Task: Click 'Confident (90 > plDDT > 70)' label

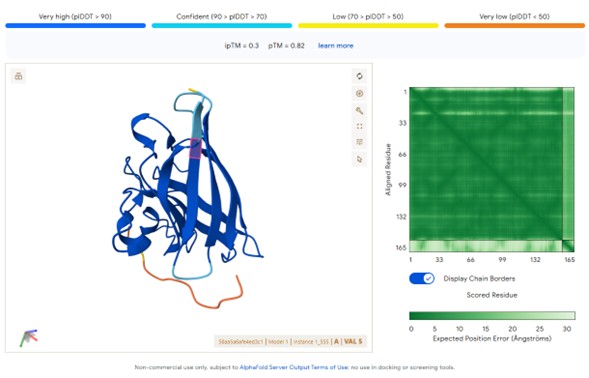Action: pos(222,17)
